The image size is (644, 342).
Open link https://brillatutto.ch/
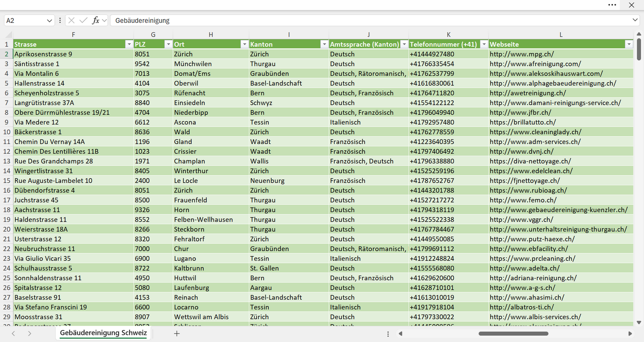coord(523,122)
